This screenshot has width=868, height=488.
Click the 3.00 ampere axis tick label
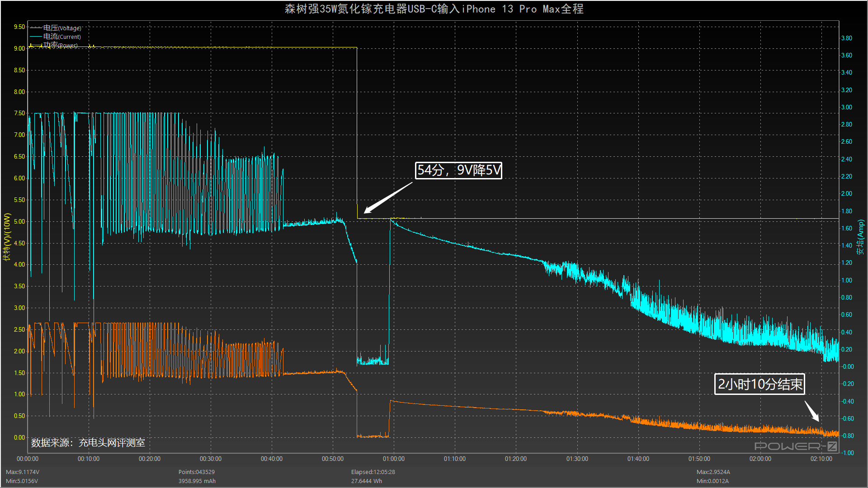847,107
